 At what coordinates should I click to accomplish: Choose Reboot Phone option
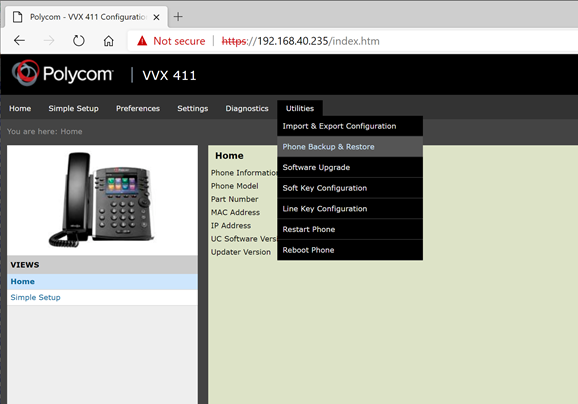click(350, 250)
